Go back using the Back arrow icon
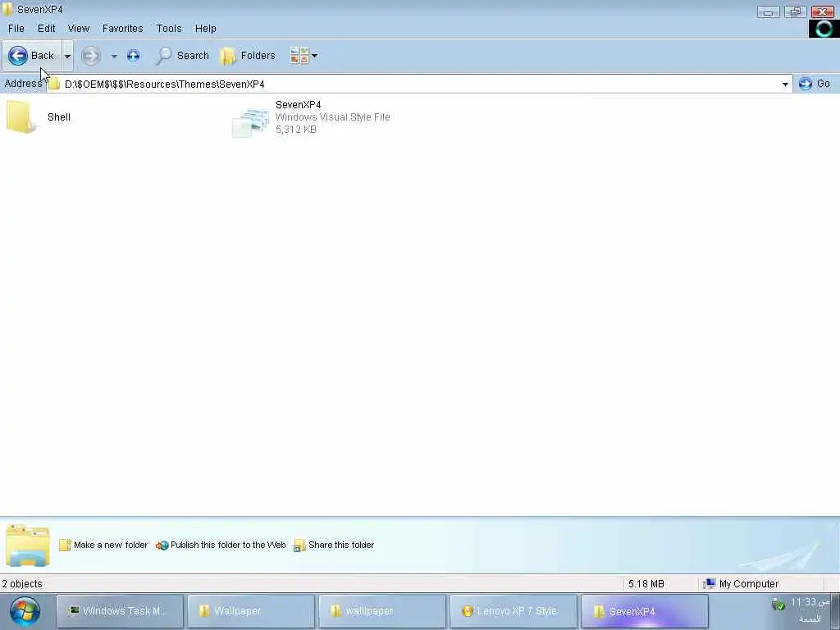Screen dimensions: 840x630 click(18, 55)
